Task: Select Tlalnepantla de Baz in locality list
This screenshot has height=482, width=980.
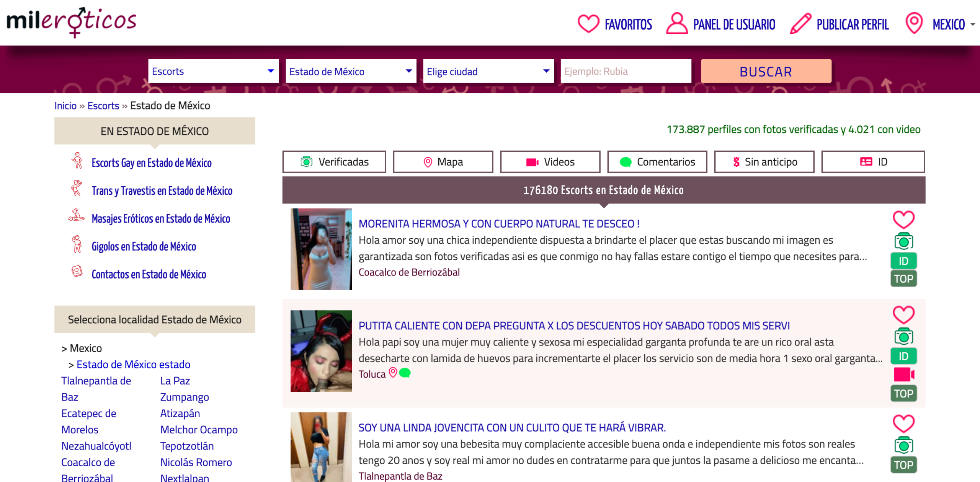Action: [96, 389]
